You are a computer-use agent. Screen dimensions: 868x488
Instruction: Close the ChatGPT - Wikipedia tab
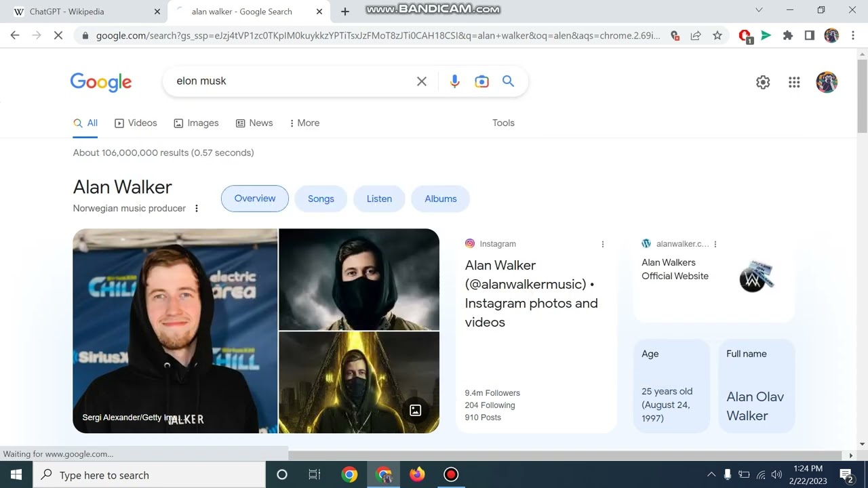(157, 12)
